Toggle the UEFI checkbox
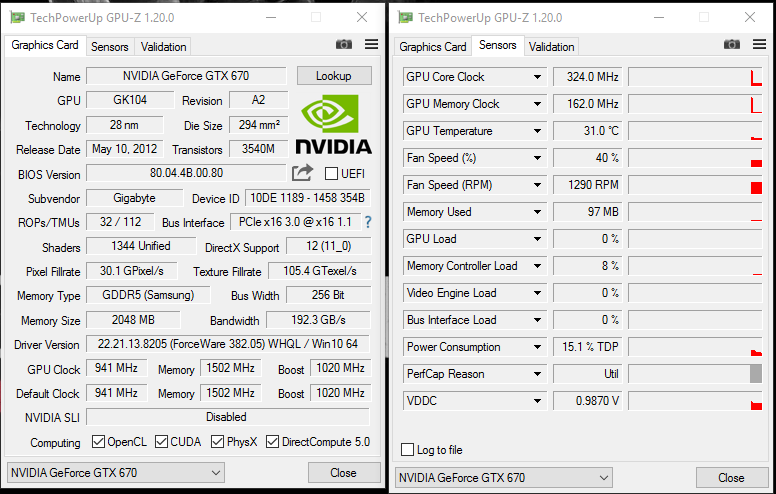The height and width of the screenshot is (494, 776). 332,174
